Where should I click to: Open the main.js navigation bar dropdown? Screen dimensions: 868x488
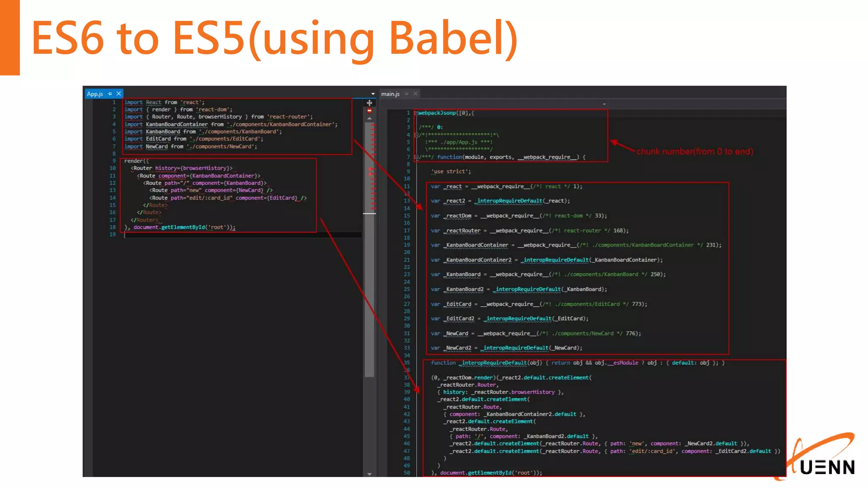pos(604,104)
